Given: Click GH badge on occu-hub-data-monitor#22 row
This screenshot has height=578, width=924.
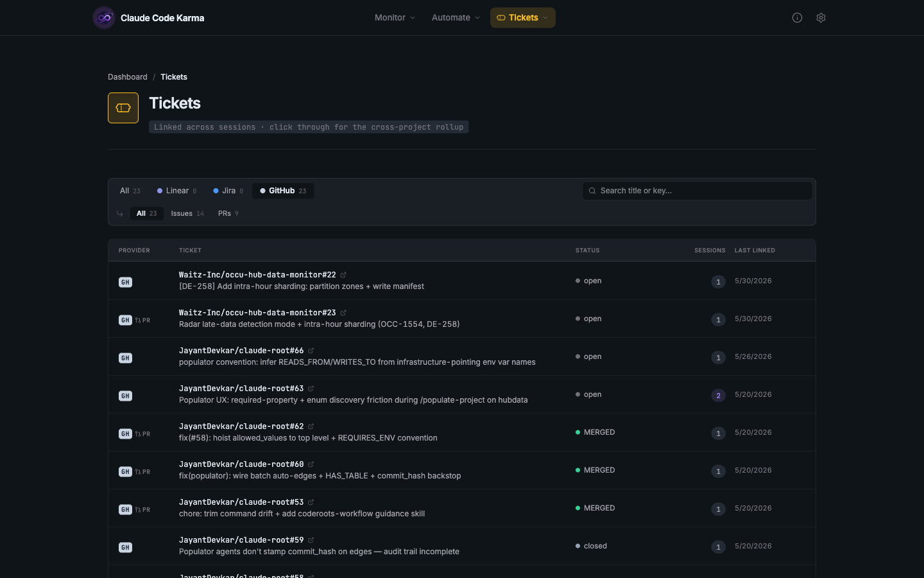Looking at the screenshot, I should [125, 282].
